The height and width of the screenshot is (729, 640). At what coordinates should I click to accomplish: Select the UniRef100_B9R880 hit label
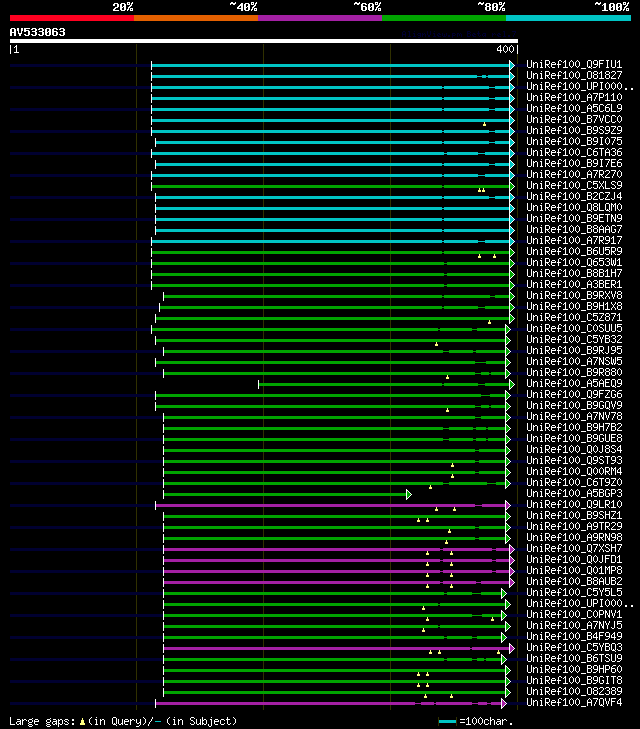[574, 372]
